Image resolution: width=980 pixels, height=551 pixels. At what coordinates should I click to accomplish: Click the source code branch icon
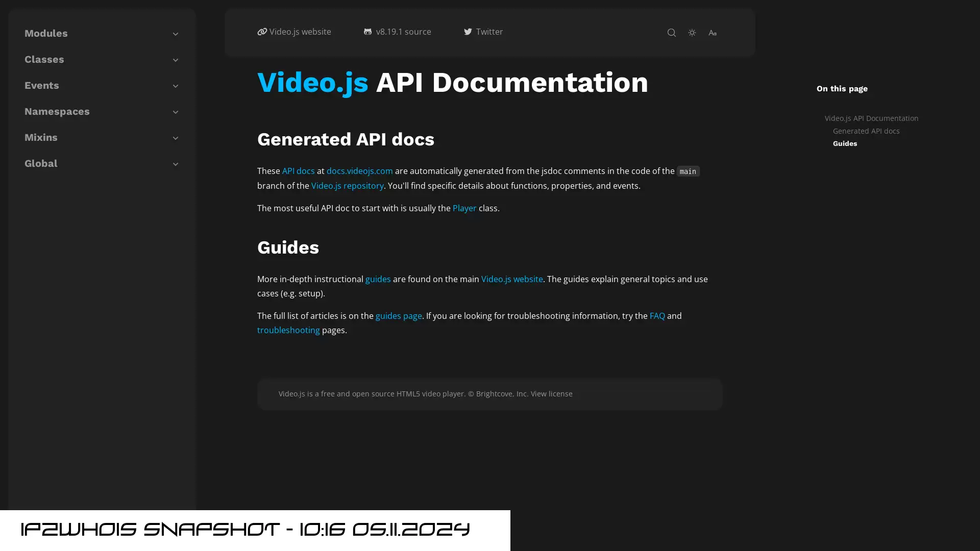point(367,32)
